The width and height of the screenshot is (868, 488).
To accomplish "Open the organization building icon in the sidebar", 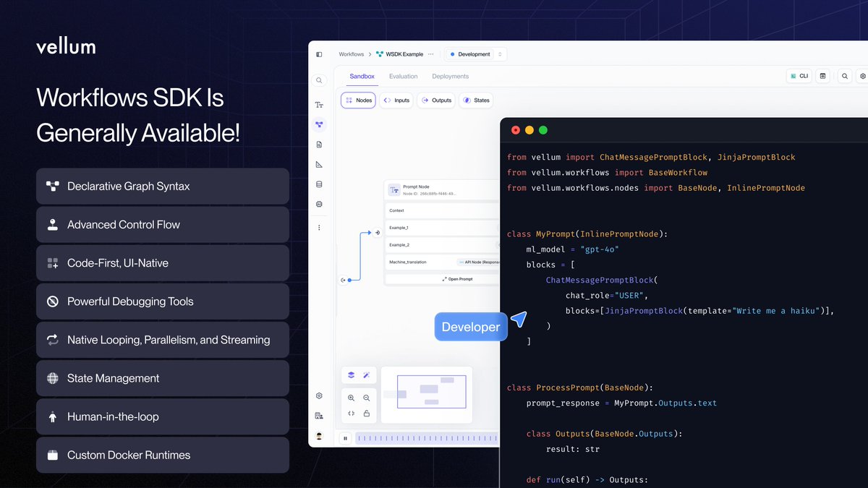I will point(319,416).
